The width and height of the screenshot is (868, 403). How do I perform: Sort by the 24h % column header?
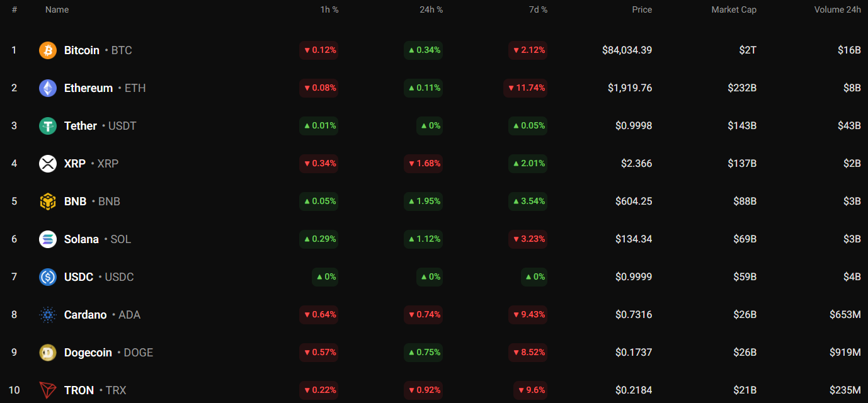[431, 10]
